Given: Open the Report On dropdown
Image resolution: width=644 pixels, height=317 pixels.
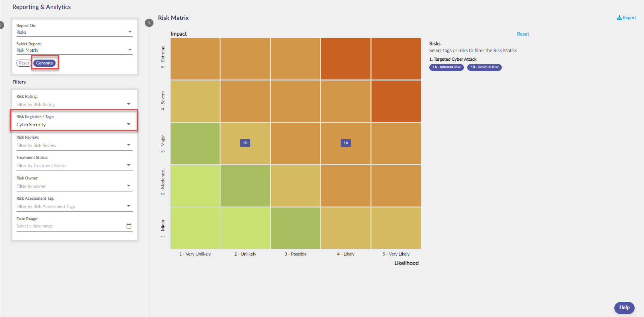Looking at the screenshot, I should (74, 32).
